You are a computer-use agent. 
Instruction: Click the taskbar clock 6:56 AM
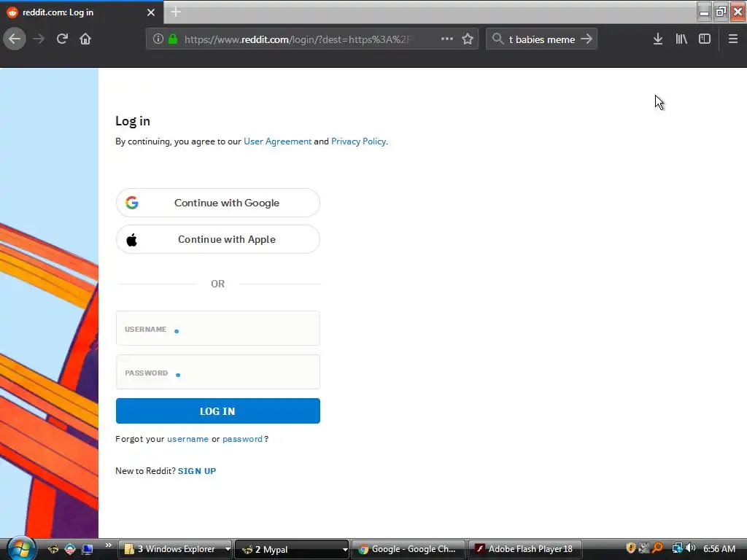pos(719,549)
